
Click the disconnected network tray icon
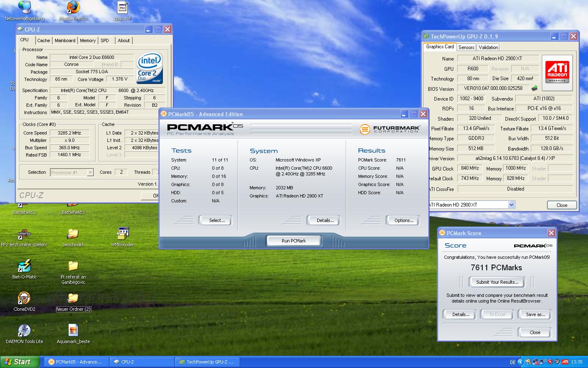pyautogui.click(x=535, y=362)
